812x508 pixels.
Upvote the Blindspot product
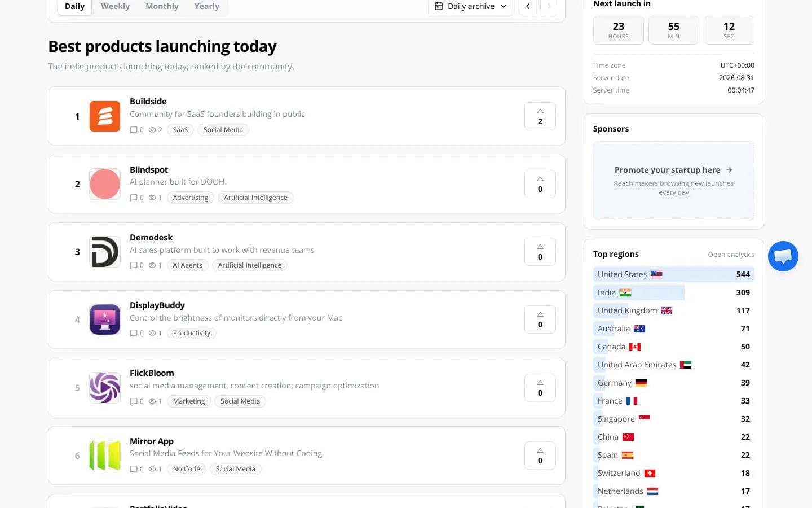[x=540, y=184]
